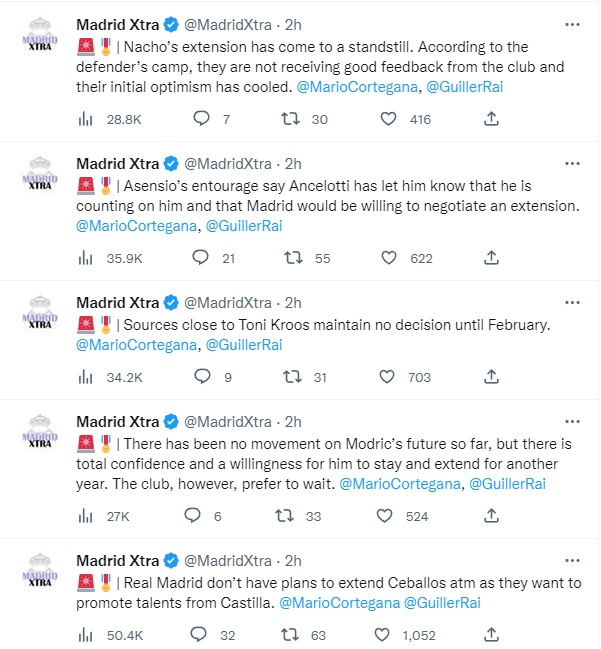
Task: Share the Modric future tweet
Action: pos(491,516)
